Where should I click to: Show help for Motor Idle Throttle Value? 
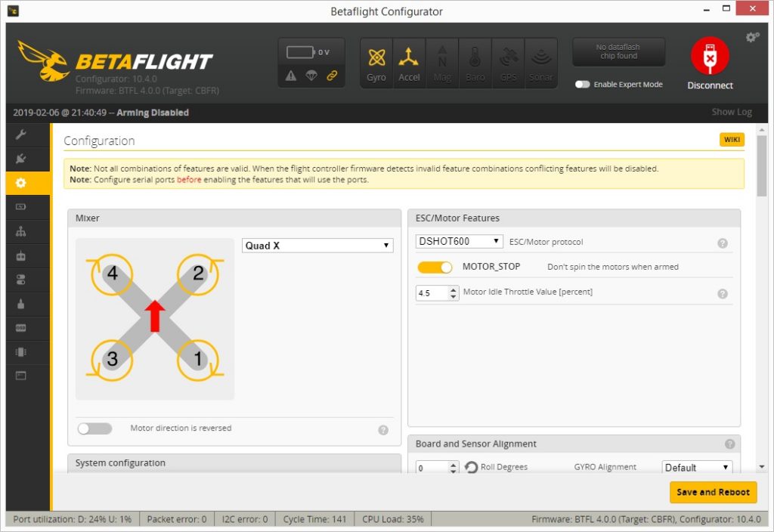pos(722,294)
